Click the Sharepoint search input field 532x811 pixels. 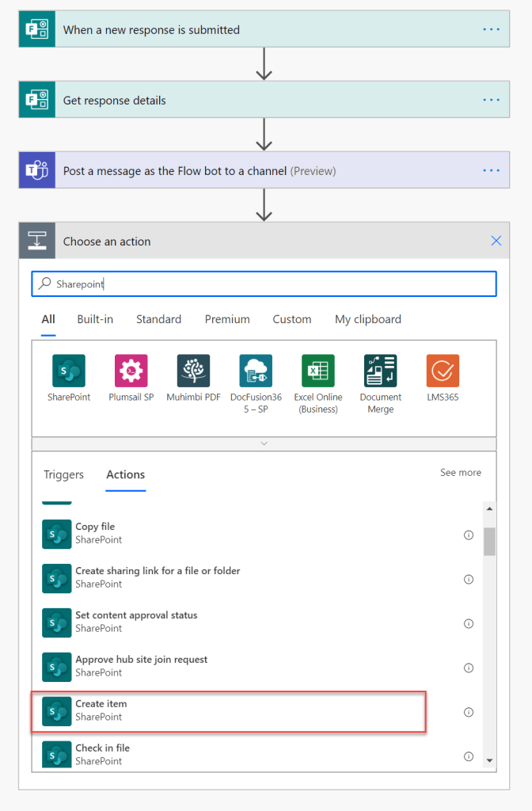(264, 284)
